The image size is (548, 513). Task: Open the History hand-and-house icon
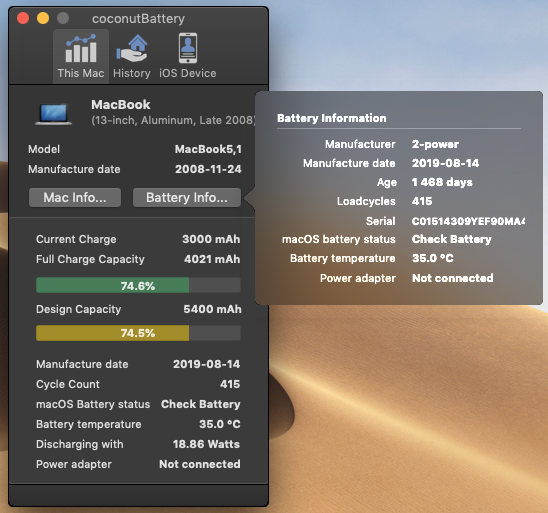tap(132, 48)
